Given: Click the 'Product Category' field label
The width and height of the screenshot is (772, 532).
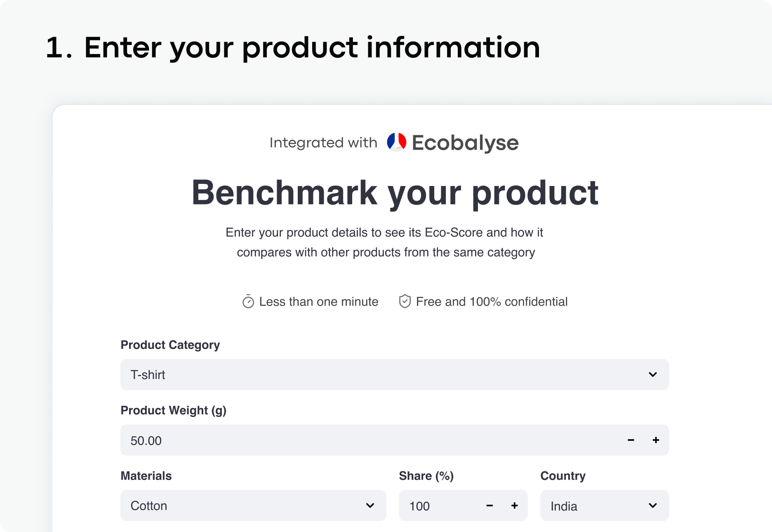Looking at the screenshot, I should 170,345.
